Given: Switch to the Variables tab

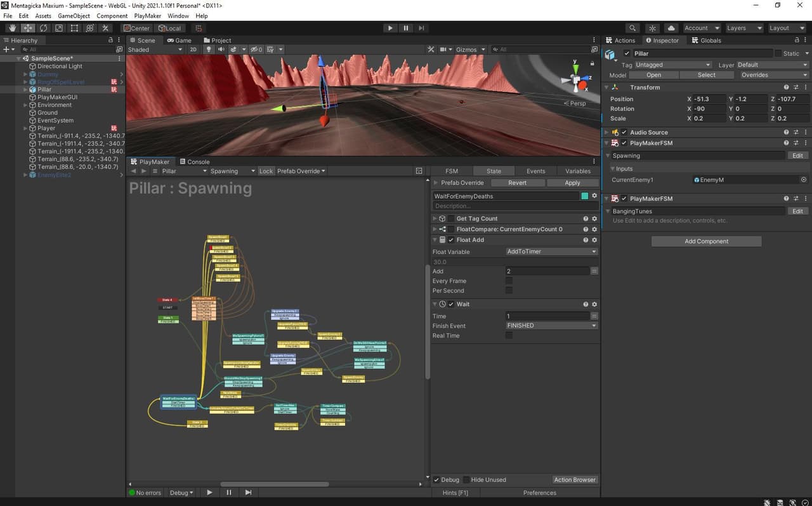Looking at the screenshot, I should tap(578, 171).
